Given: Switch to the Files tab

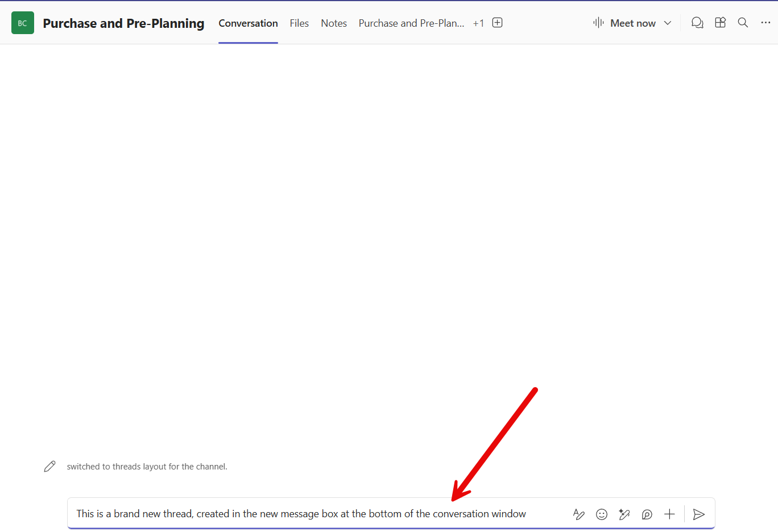Looking at the screenshot, I should 299,23.
